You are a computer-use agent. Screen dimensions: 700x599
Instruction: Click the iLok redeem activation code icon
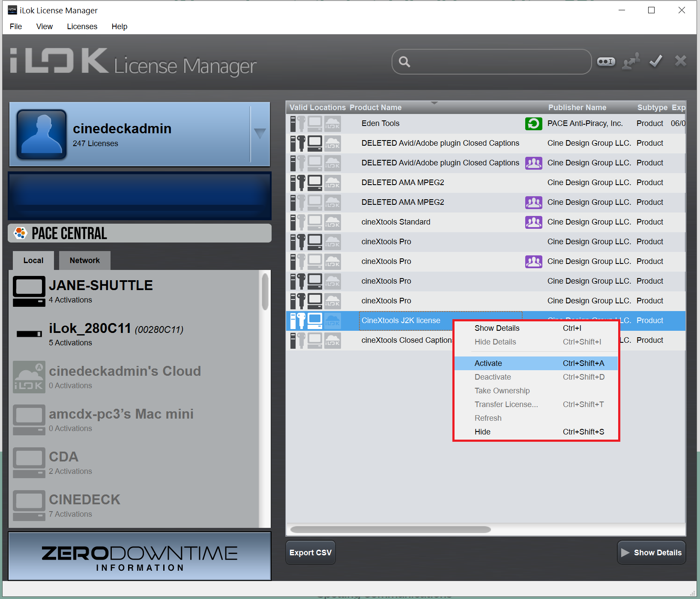pos(606,62)
